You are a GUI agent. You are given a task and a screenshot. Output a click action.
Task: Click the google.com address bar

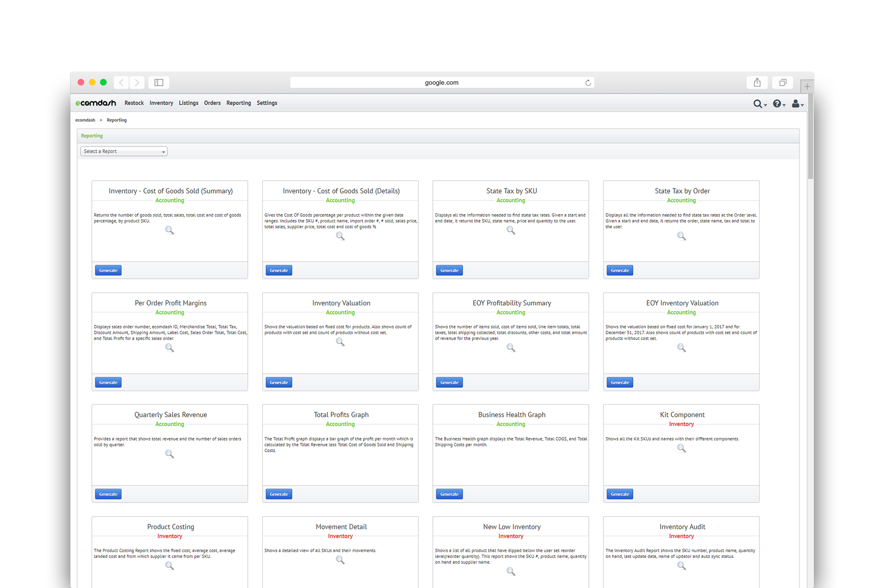pyautogui.click(x=442, y=83)
